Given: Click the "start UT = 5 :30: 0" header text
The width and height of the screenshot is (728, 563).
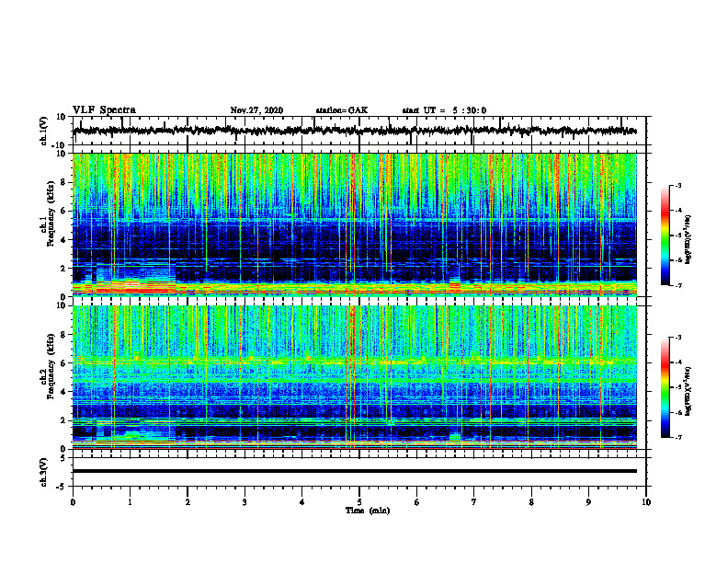Looking at the screenshot, I should click(444, 110).
